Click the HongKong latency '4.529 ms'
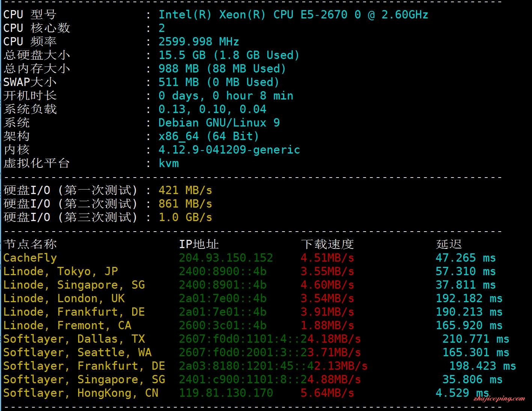The height and width of the screenshot is (411, 532). point(462,393)
